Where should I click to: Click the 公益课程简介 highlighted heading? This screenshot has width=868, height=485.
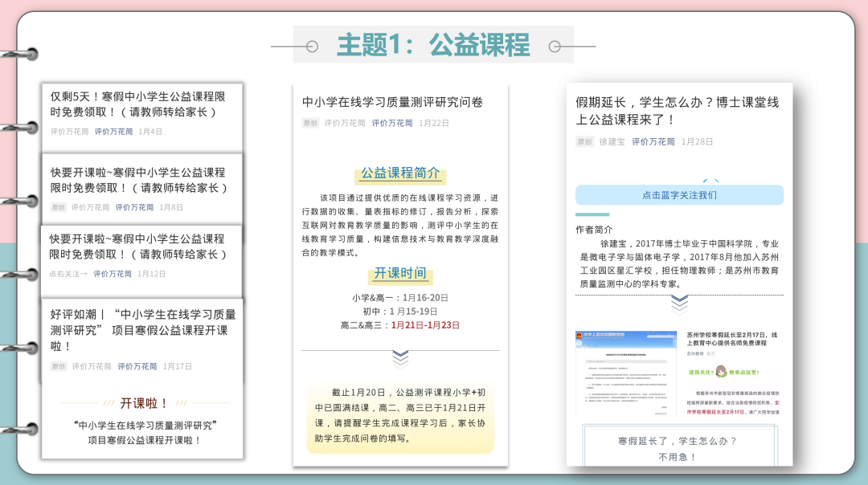pyautogui.click(x=400, y=173)
